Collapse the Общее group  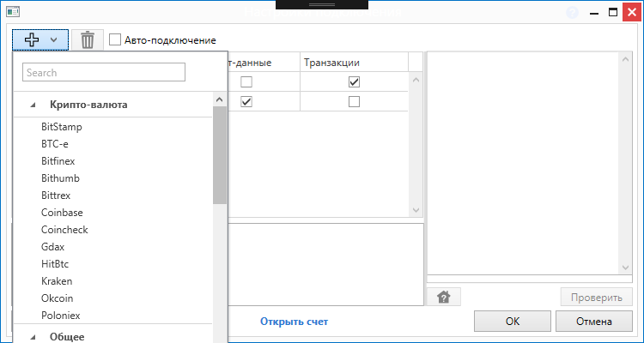[33, 337]
